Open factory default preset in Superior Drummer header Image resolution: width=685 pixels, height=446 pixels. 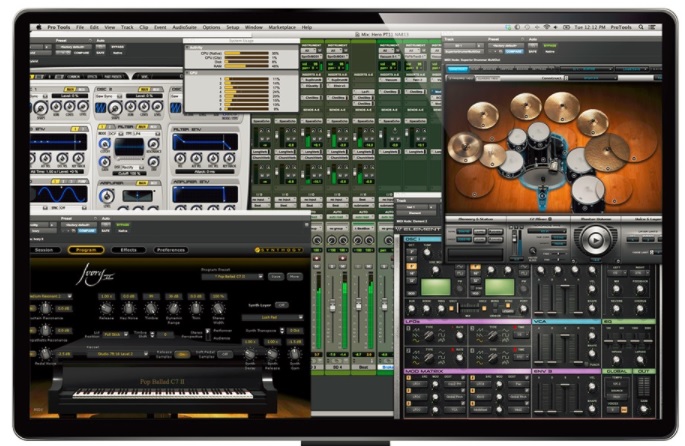[x=505, y=45]
